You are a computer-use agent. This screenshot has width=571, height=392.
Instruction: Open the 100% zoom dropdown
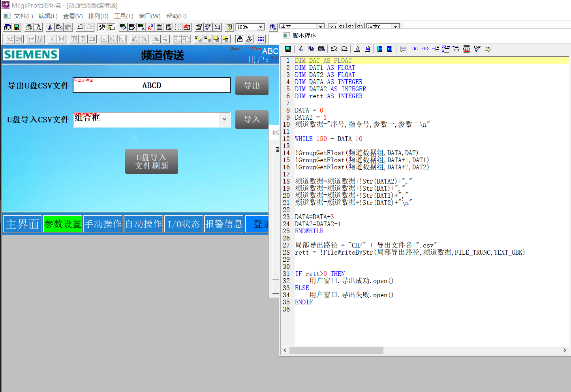point(261,27)
